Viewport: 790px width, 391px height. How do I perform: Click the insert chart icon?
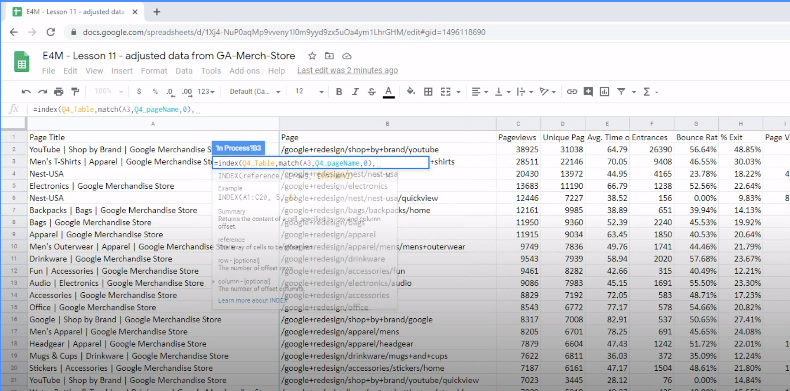click(x=604, y=92)
